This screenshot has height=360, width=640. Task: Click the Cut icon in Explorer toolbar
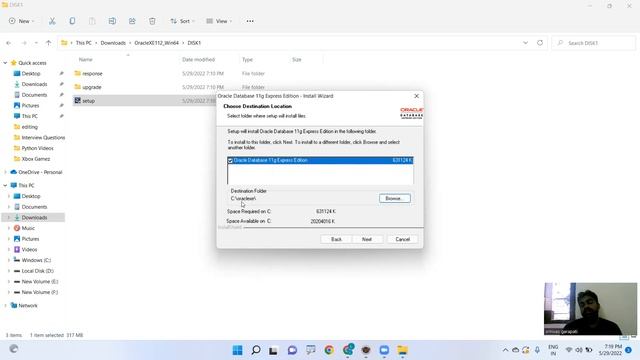pyautogui.click(x=52, y=21)
